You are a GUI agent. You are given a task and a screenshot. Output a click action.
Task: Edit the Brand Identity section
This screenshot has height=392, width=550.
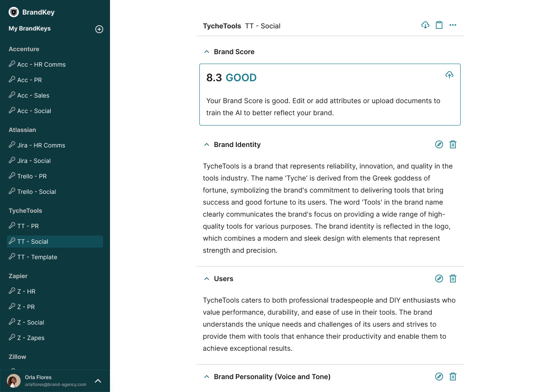point(439,144)
